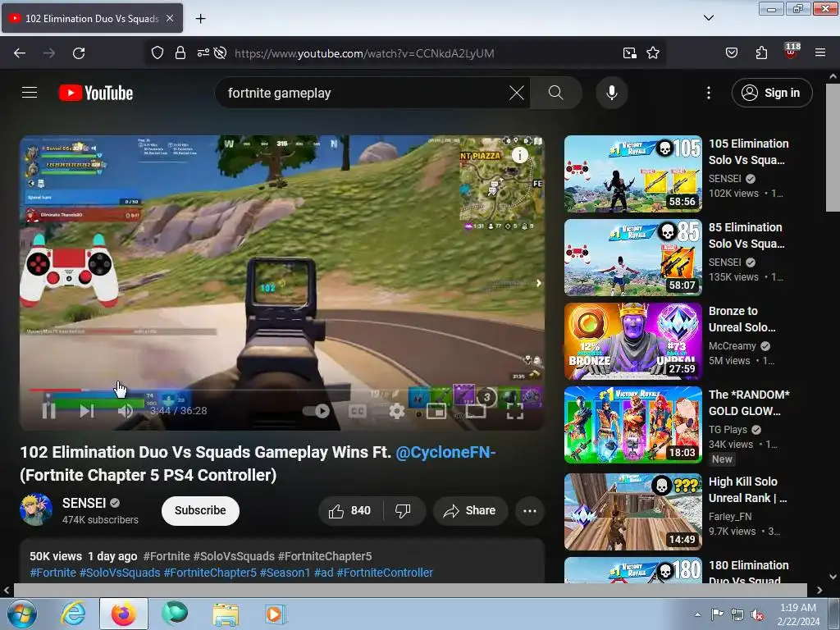The image size is (840, 630).
Task: Open player settings gear
Action: (396, 411)
